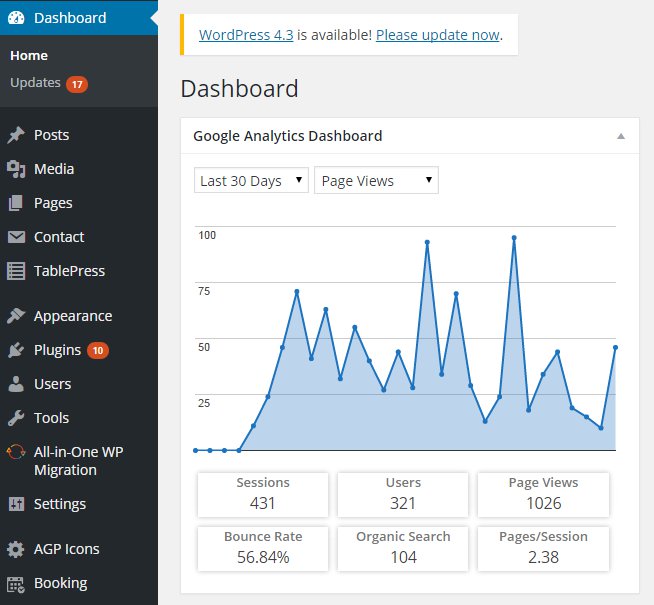
Task: Click the Google Analytics Dashboard widget title
Action: point(288,136)
